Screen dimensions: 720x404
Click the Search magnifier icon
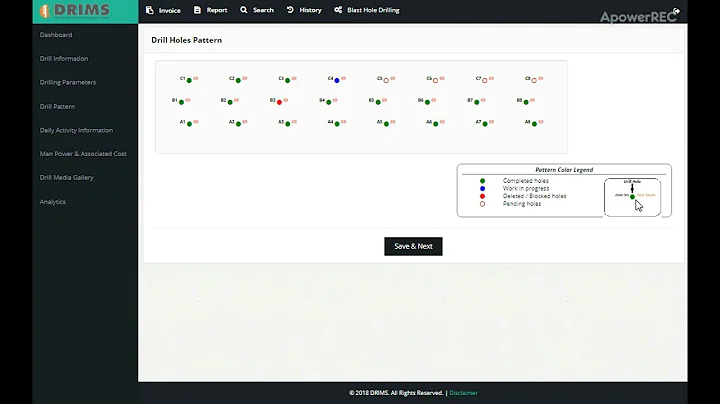click(x=244, y=10)
